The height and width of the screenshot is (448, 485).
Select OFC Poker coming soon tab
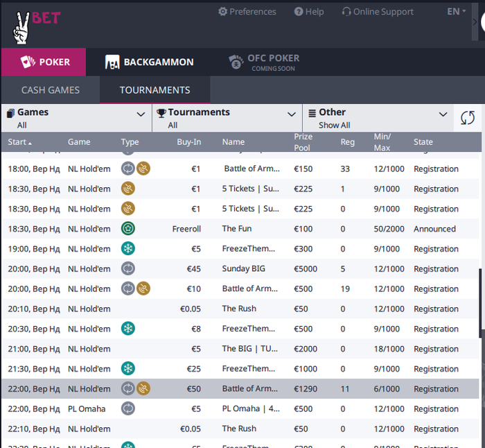point(264,62)
